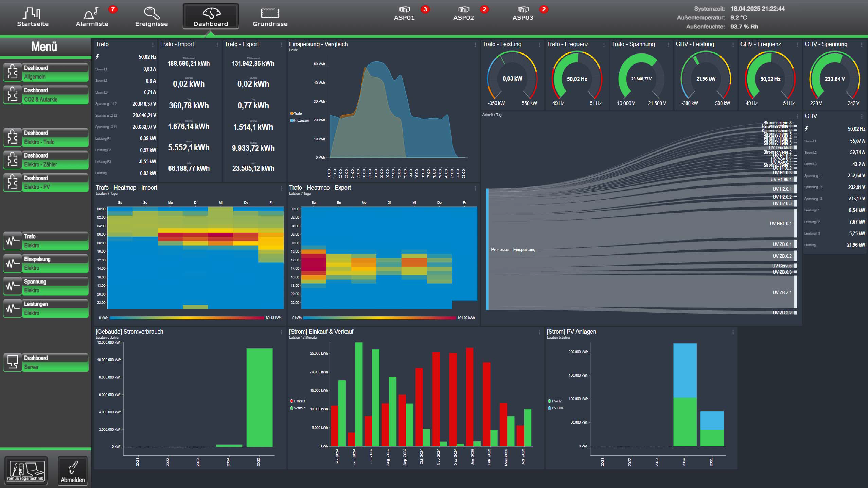Click puzzle icon beside Elektro - PV
The width and height of the screenshot is (868, 488).
click(13, 182)
